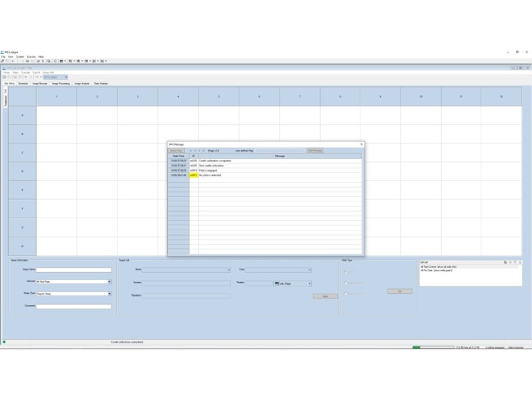This screenshot has height=399, width=532.
Task: Switch to the Schedule tab
Action: coord(23,84)
